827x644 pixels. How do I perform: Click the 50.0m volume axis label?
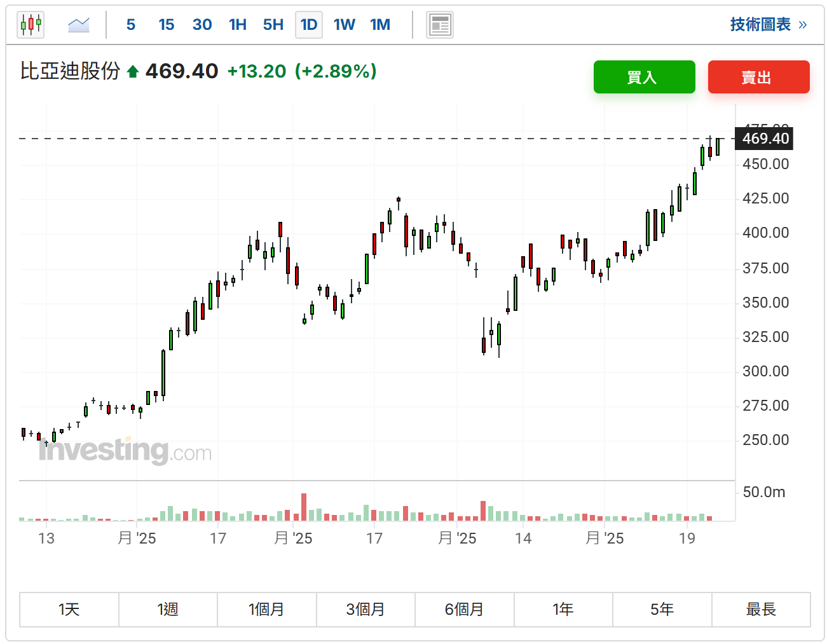(x=764, y=492)
